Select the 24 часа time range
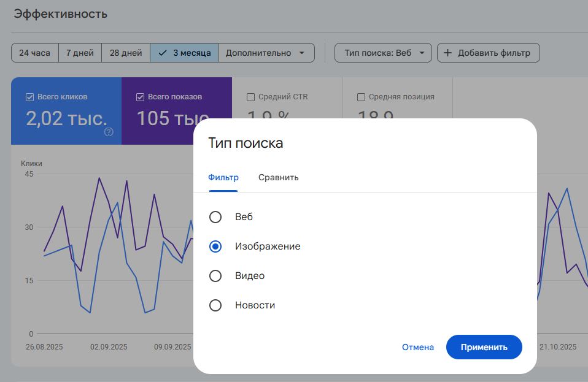Viewport: 588px width, 382px height. (34, 53)
